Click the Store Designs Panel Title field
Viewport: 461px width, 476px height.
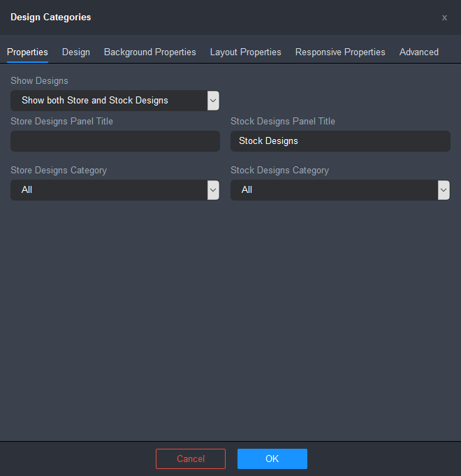point(115,141)
